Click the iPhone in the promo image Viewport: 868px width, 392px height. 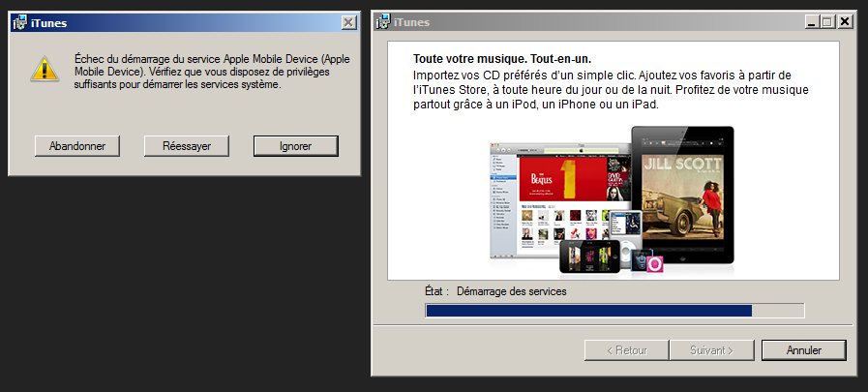click(x=588, y=255)
